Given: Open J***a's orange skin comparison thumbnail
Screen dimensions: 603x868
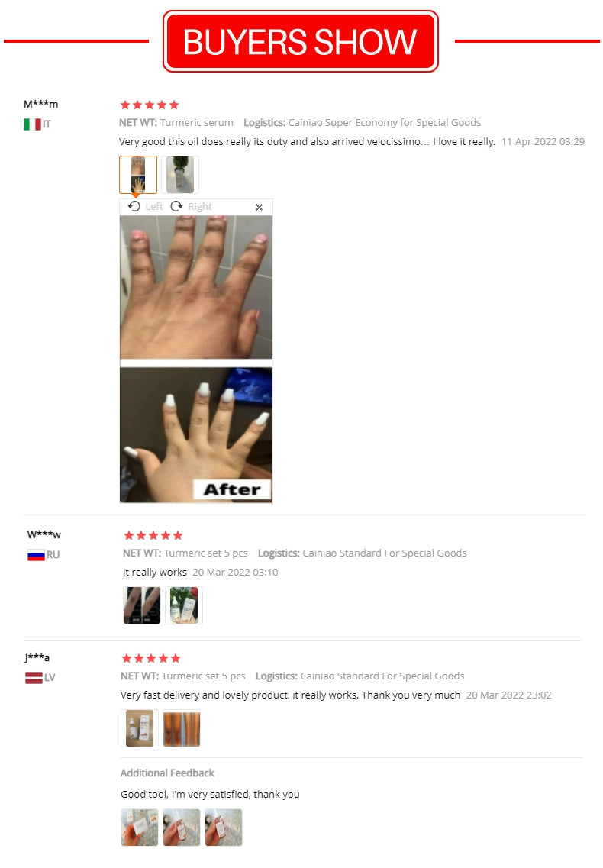Looking at the screenshot, I should point(182,728).
